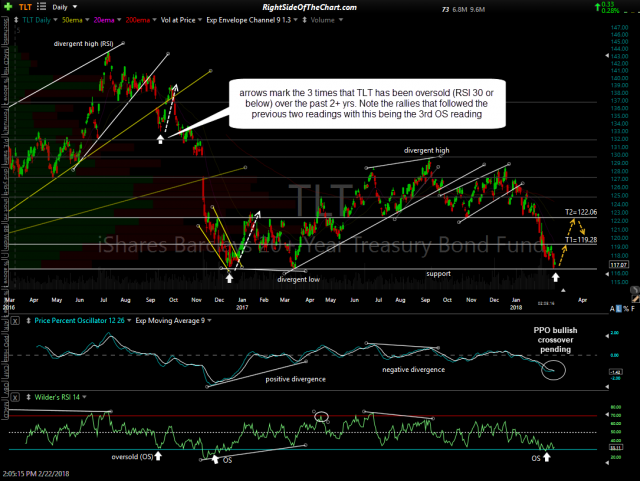Click the green plus add-chart icon
Image resolution: width=640 pixels, height=481 pixels.
tap(8, 7)
